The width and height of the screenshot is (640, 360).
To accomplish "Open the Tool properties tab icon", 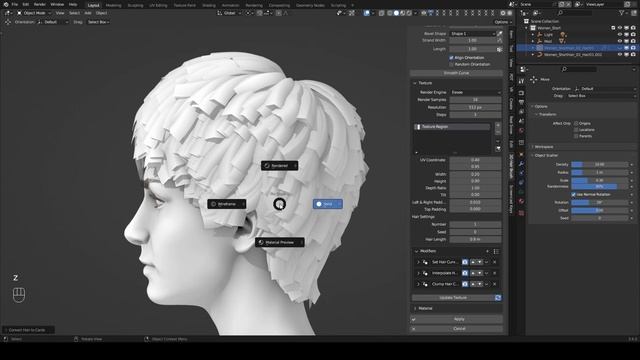I will 521,81.
